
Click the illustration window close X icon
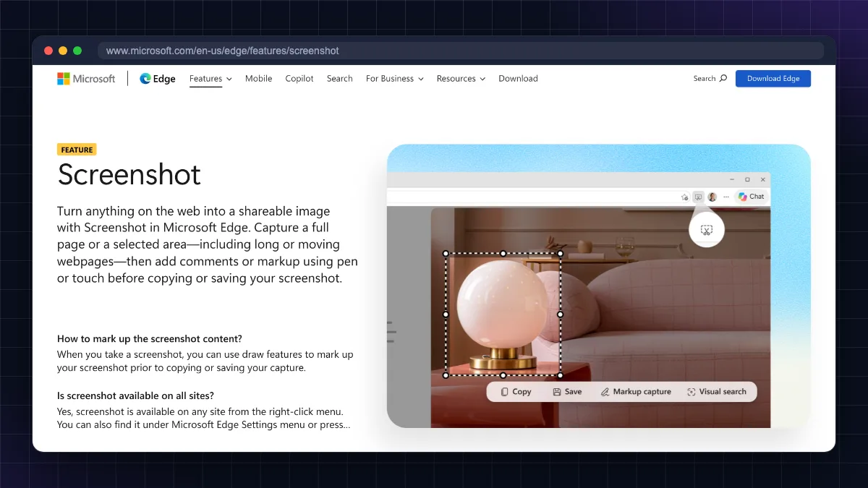pyautogui.click(x=762, y=179)
